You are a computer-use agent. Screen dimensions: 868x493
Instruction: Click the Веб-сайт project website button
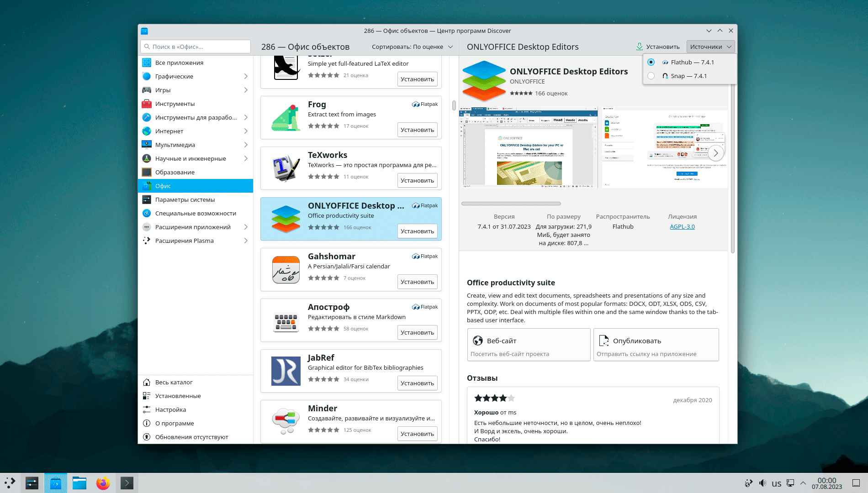529,345
